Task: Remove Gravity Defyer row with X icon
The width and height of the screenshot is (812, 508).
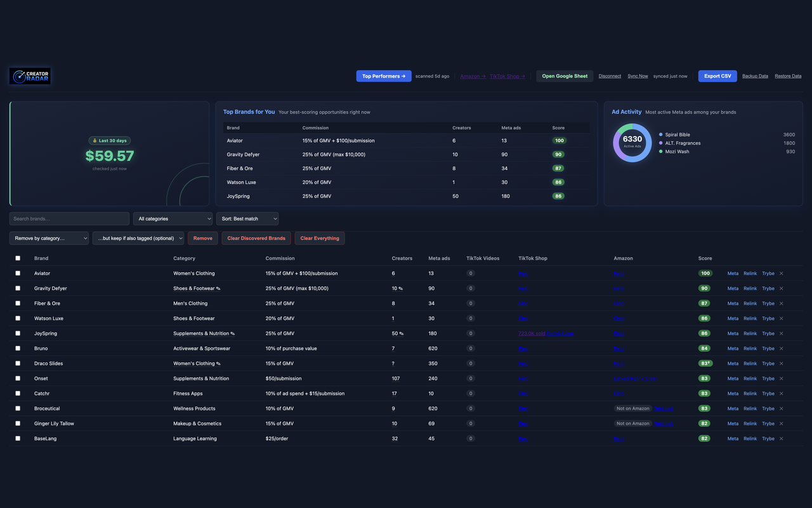Action: pos(782,288)
